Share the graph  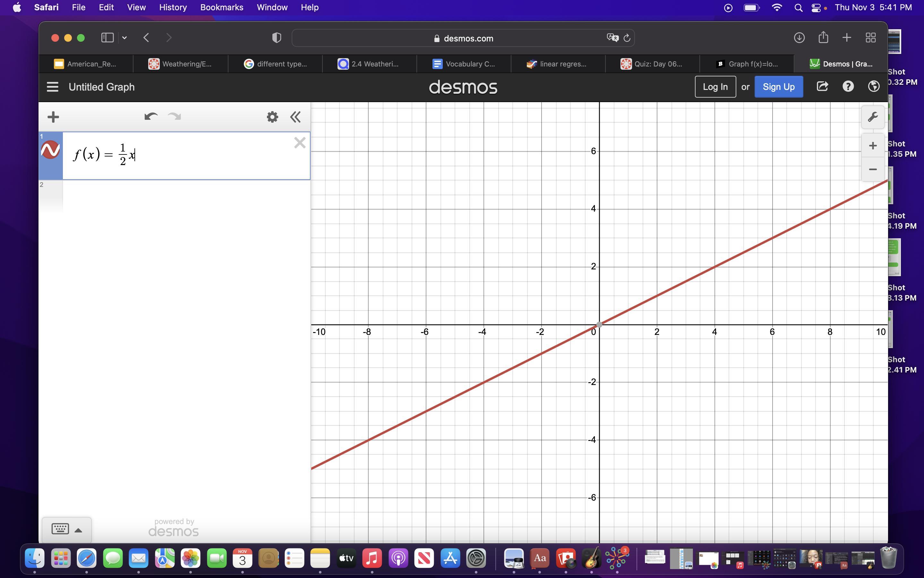click(822, 86)
